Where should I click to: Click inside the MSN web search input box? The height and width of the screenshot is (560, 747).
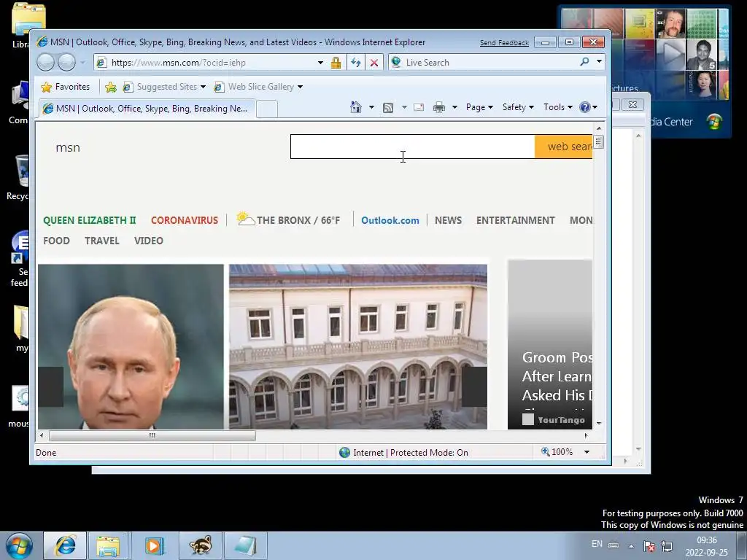(x=413, y=147)
